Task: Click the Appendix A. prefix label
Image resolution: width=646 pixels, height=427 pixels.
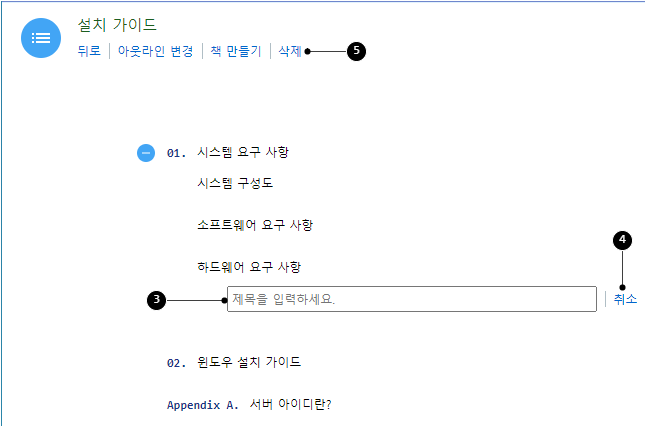Action: [203, 405]
